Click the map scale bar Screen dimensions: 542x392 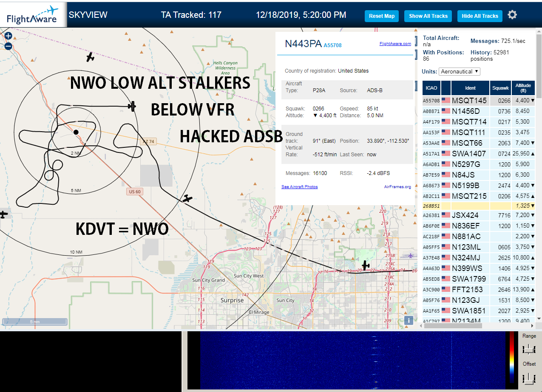tap(35, 321)
